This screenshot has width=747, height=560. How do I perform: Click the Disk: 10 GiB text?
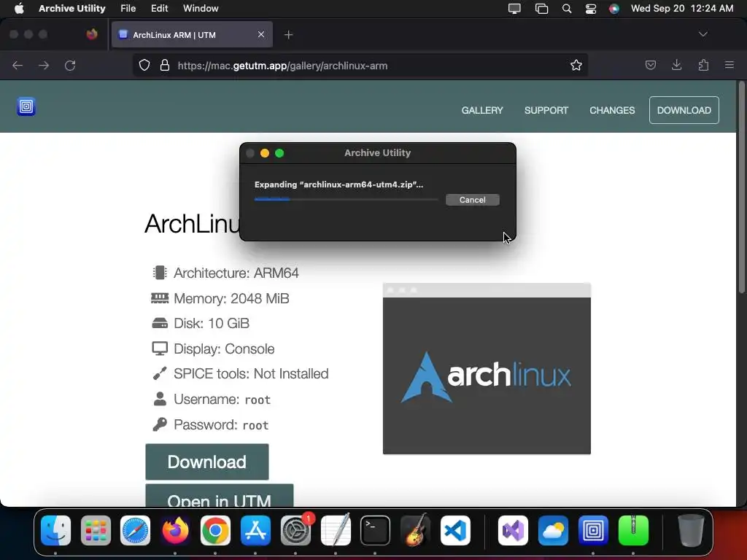[212, 323]
